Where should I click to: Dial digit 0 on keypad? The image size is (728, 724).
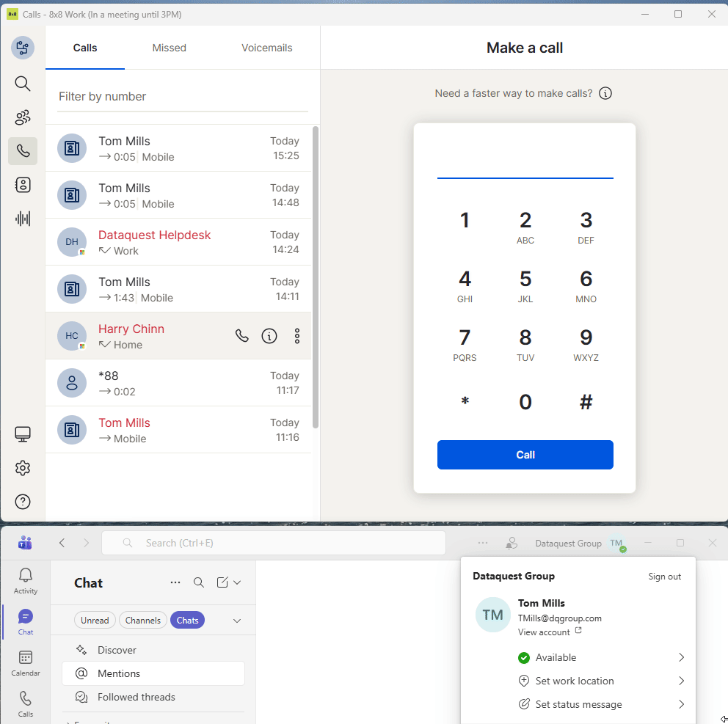point(525,402)
